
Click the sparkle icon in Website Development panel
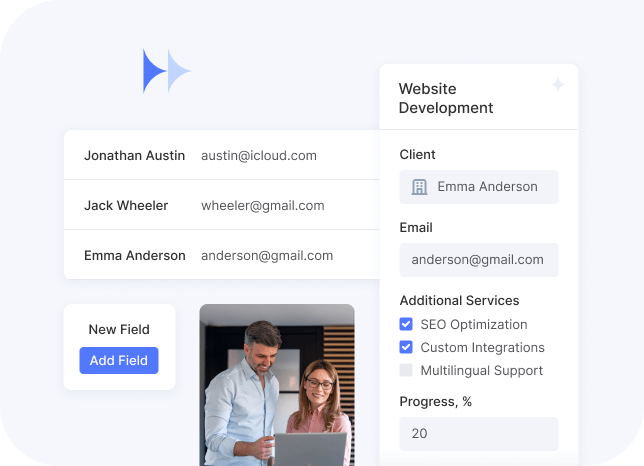point(558,86)
